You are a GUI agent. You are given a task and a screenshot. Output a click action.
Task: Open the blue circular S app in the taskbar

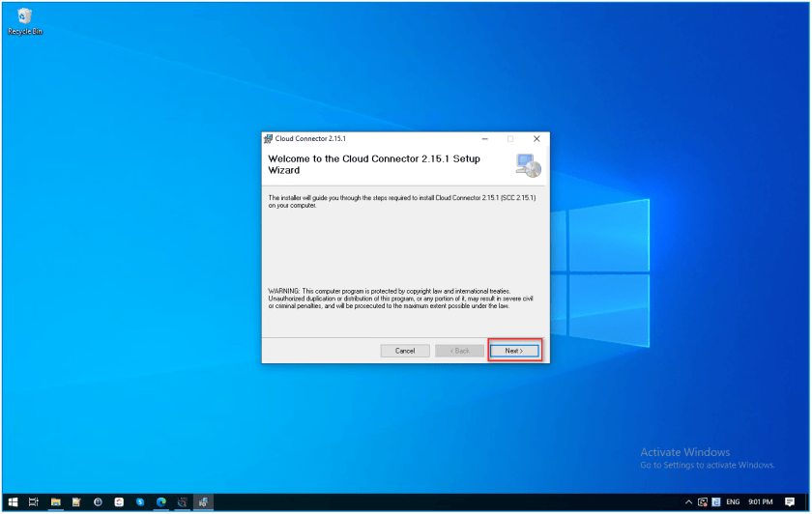click(140, 501)
